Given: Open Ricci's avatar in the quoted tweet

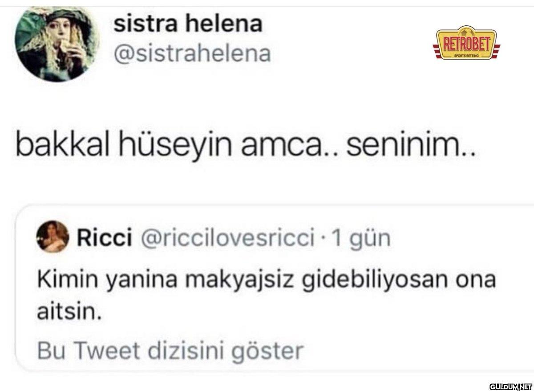Looking at the screenshot, I should tap(53, 236).
